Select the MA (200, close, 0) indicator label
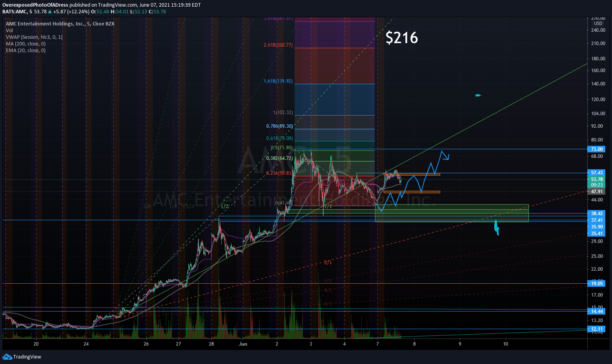 click(x=25, y=43)
